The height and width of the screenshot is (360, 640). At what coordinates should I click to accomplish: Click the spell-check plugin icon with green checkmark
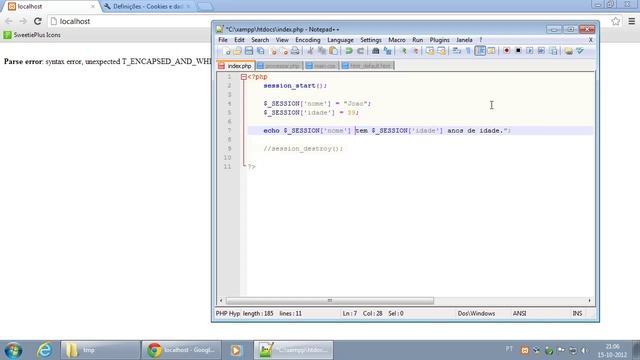[x=580, y=51]
